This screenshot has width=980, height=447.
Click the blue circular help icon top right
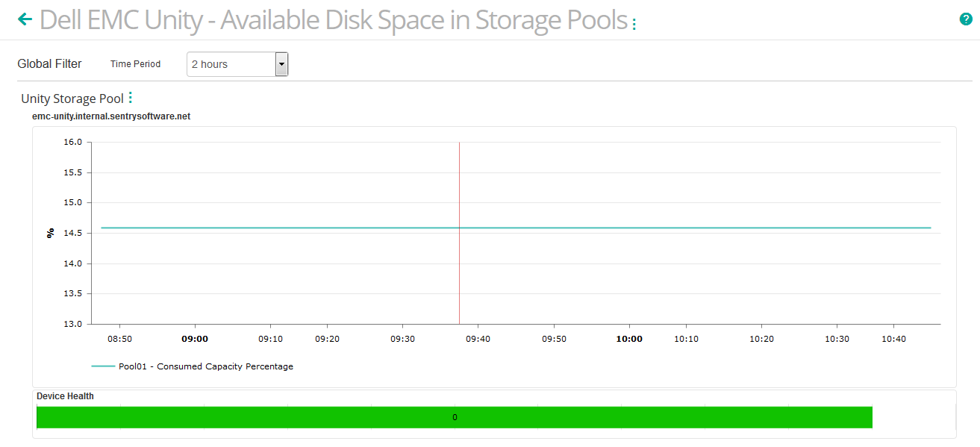point(967,18)
